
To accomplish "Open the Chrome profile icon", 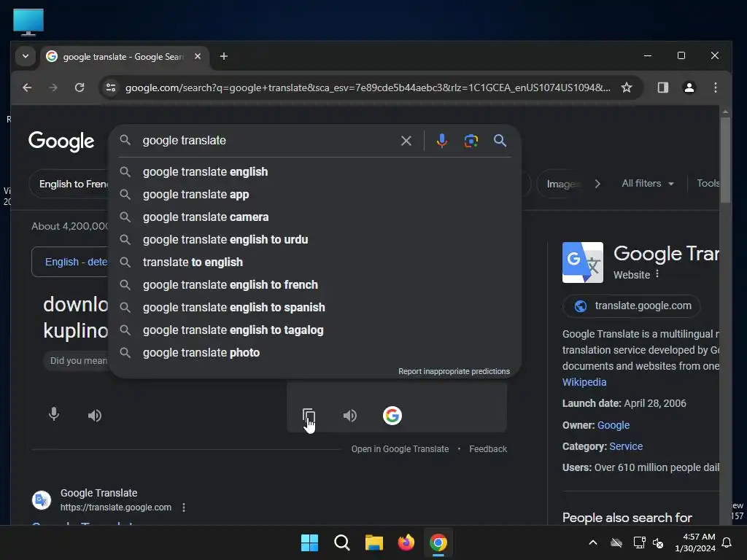I will (689, 87).
